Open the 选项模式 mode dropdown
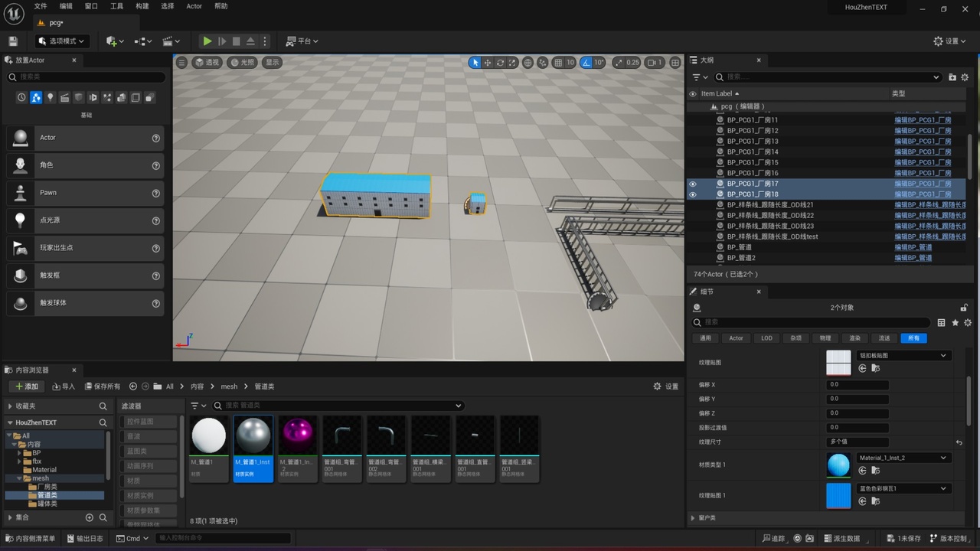 tap(62, 41)
